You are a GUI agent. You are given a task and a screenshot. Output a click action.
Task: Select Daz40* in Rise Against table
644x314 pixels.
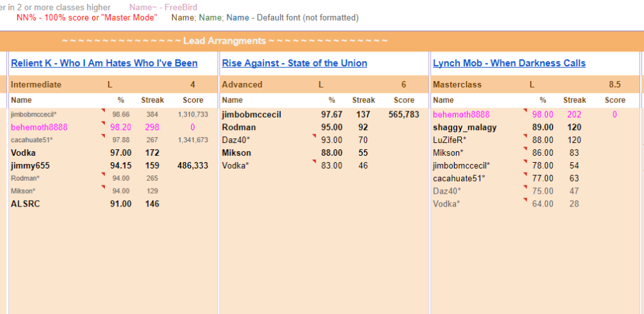point(236,140)
